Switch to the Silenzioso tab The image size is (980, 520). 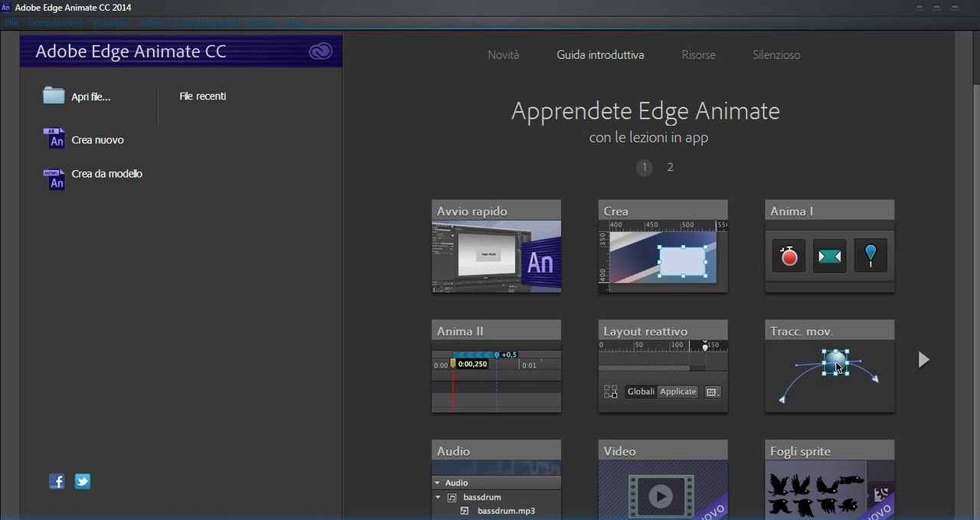point(776,55)
